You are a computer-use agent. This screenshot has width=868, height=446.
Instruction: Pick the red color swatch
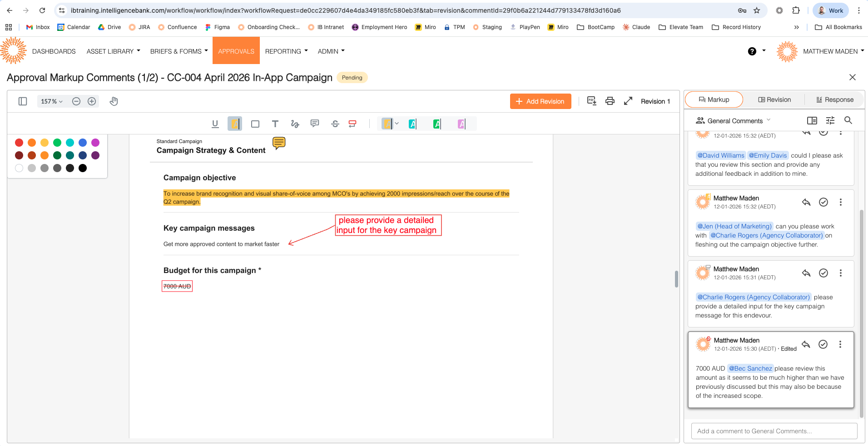(19, 143)
